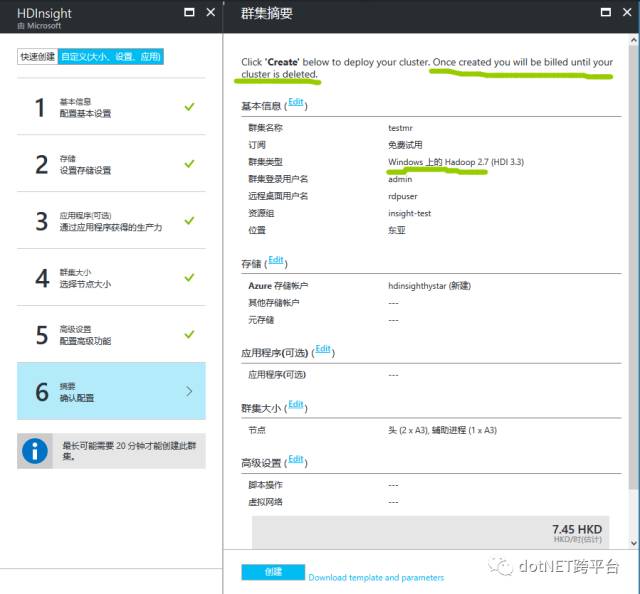
Task: Select the 自定义(大小、设置、应用) tab
Action: pyautogui.click(x=111, y=57)
